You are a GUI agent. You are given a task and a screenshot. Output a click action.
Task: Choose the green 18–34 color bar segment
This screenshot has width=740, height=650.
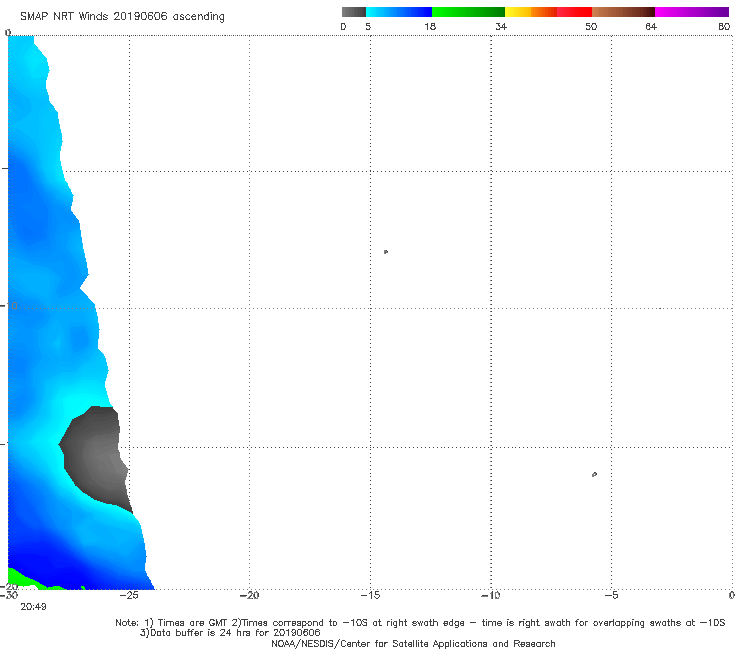point(468,12)
